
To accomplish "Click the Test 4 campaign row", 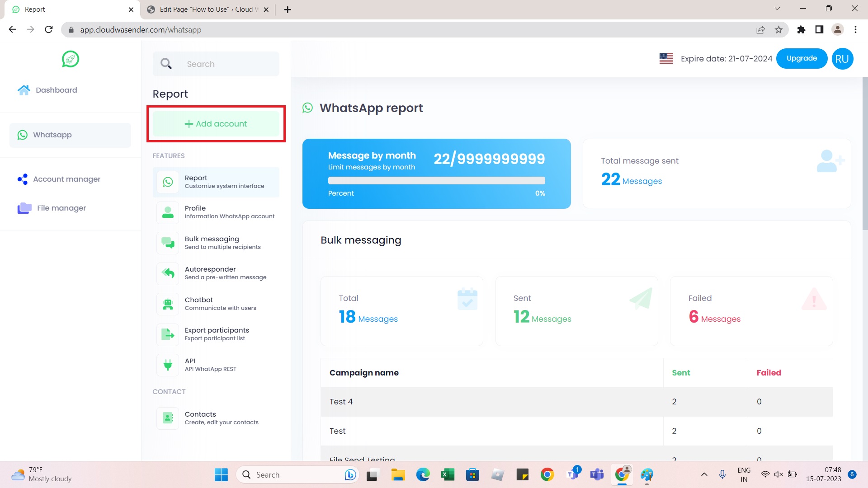I will tap(576, 402).
